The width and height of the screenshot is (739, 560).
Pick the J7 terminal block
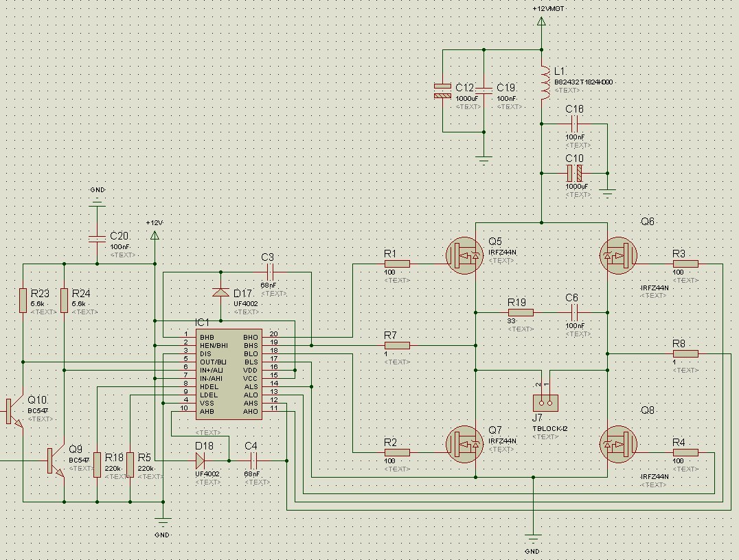[546, 403]
